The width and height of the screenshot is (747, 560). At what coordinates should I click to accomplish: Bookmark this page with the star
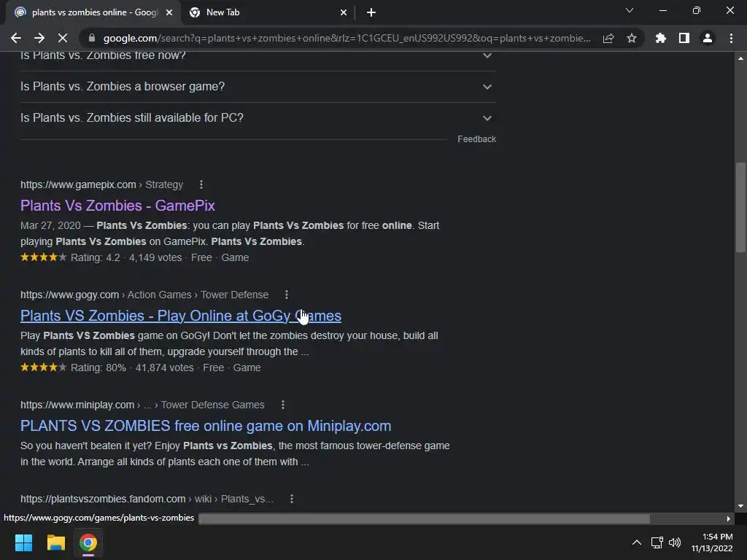pos(631,38)
